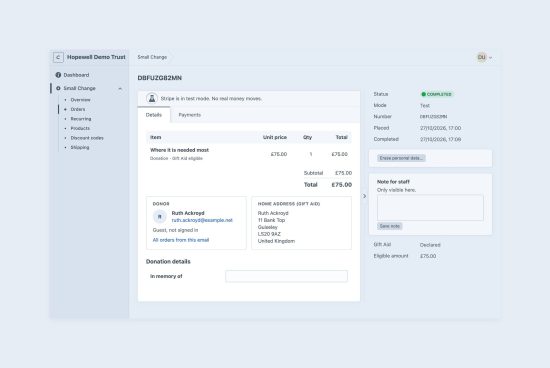Switch to the Payments tab
This screenshot has height=368, width=550.
(189, 115)
